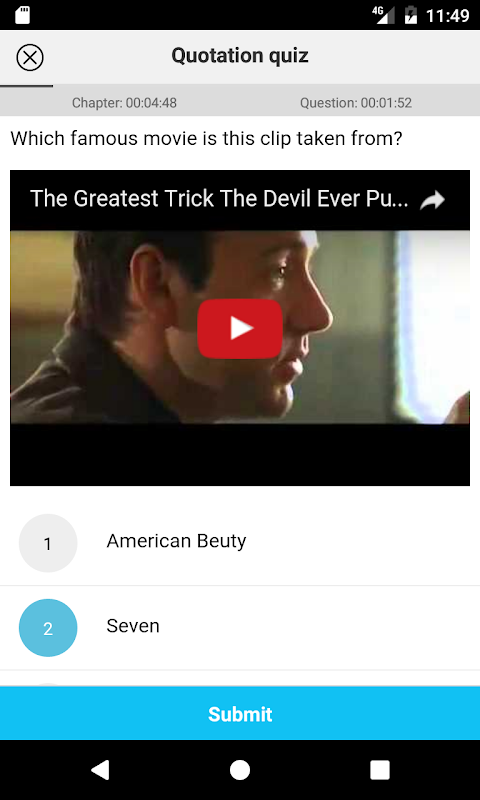Screen dimensions: 480x800
Task: Select answer circle number 1
Action: click(48, 543)
